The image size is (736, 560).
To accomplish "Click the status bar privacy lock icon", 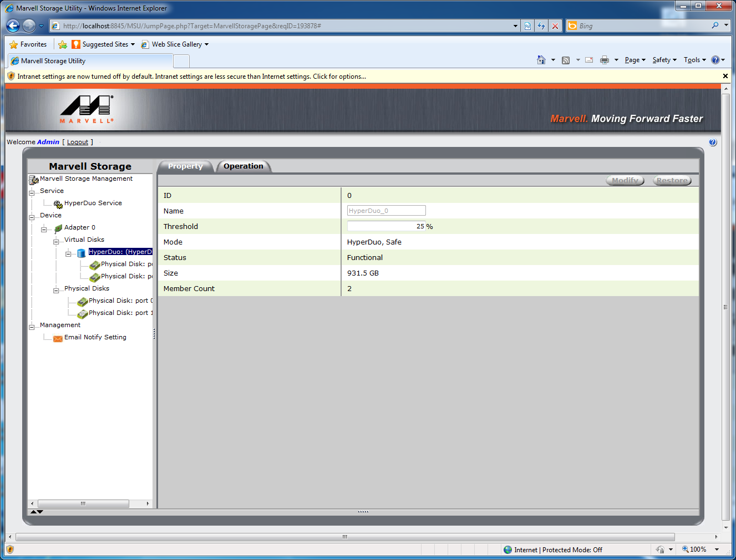I will coord(660,549).
